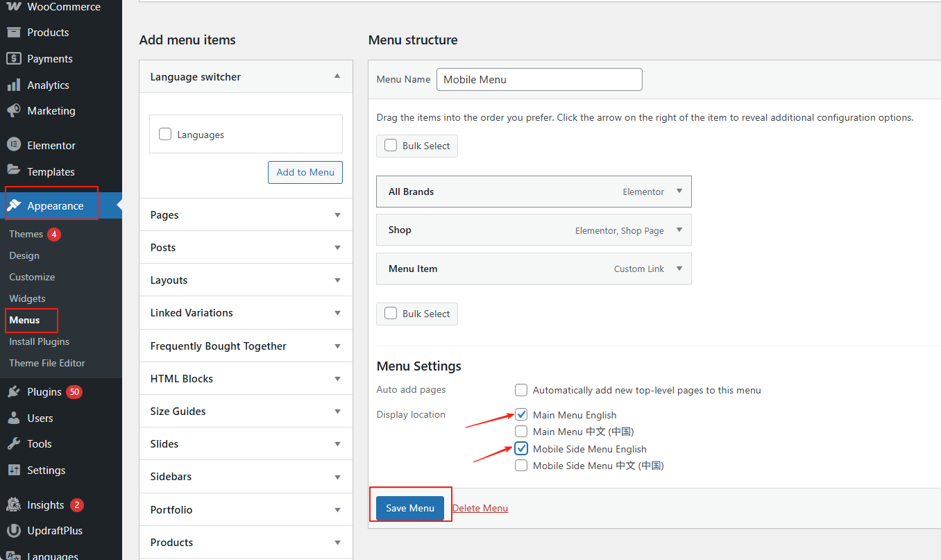Click the Templates folder icon
Screen dimensions: 941x560
coord(13,171)
